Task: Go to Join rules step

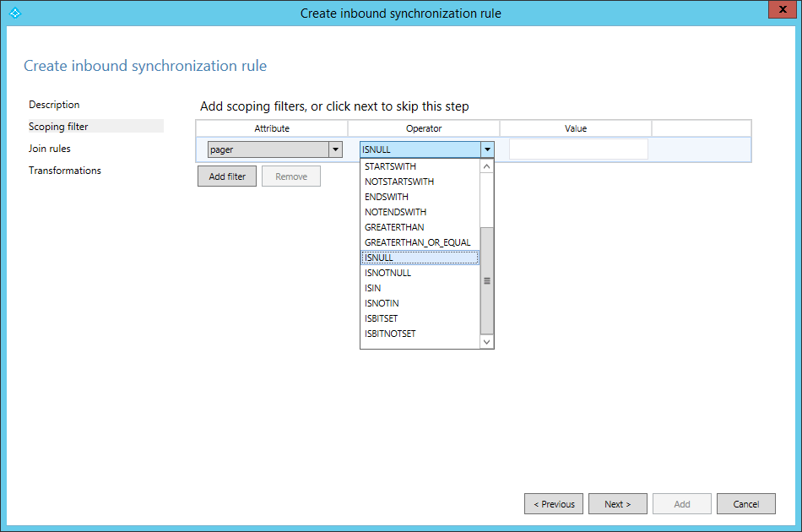Action: 50,149
